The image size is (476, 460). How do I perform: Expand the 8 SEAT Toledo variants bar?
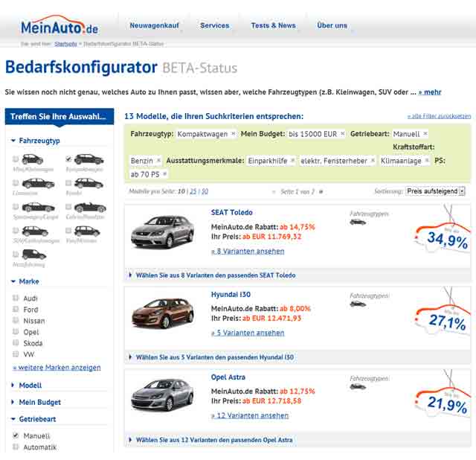pos(297,275)
